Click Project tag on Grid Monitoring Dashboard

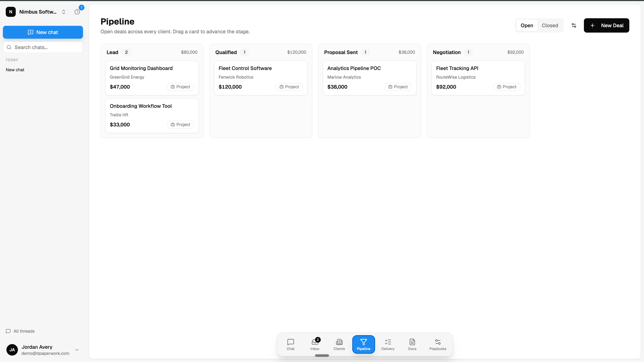coord(180,87)
